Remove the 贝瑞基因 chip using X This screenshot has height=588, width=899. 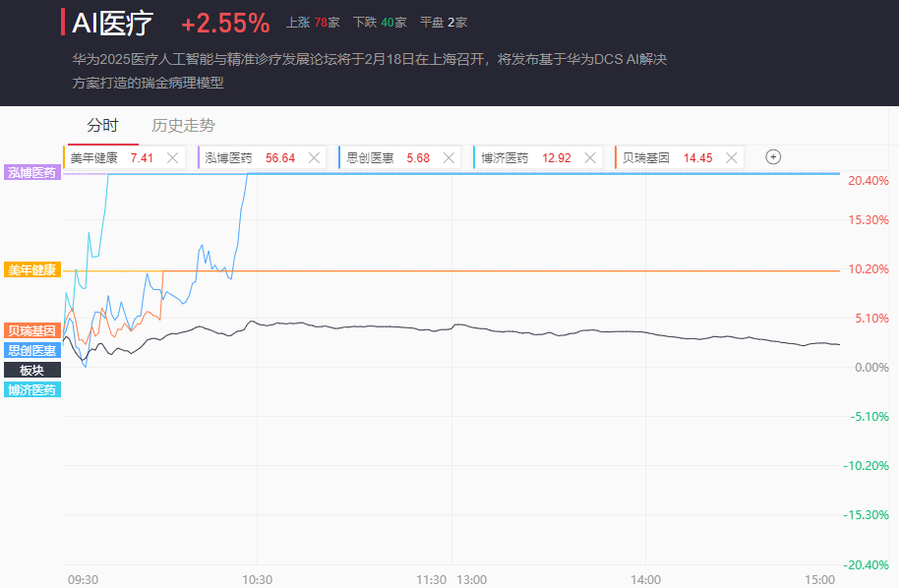tap(731, 157)
